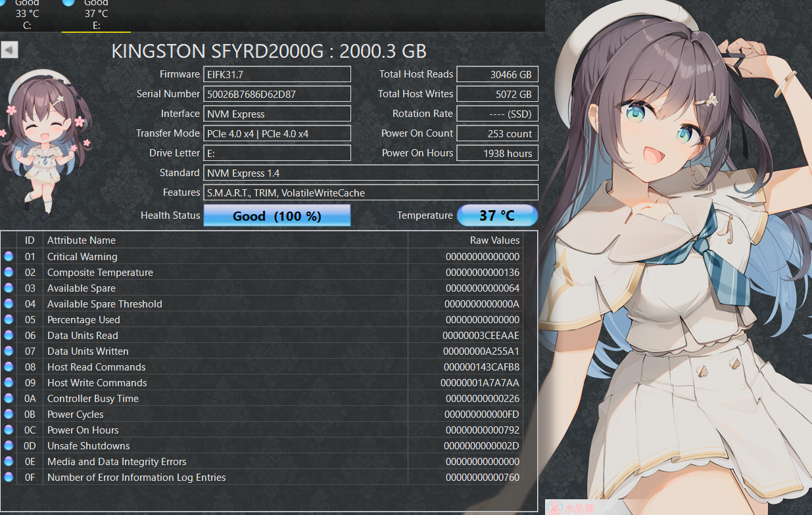Select the Data Units Read attribute name

(x=83, y=336)
